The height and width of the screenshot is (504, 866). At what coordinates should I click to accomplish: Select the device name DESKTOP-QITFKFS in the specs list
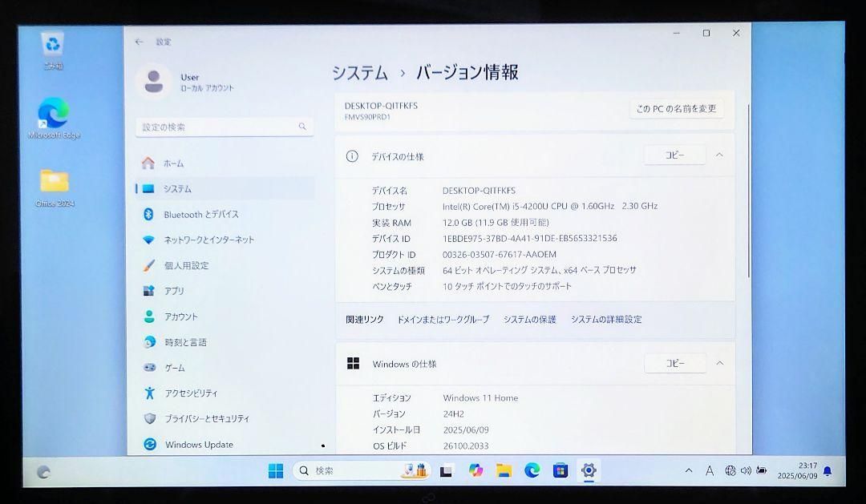click(x=479, y=191)
